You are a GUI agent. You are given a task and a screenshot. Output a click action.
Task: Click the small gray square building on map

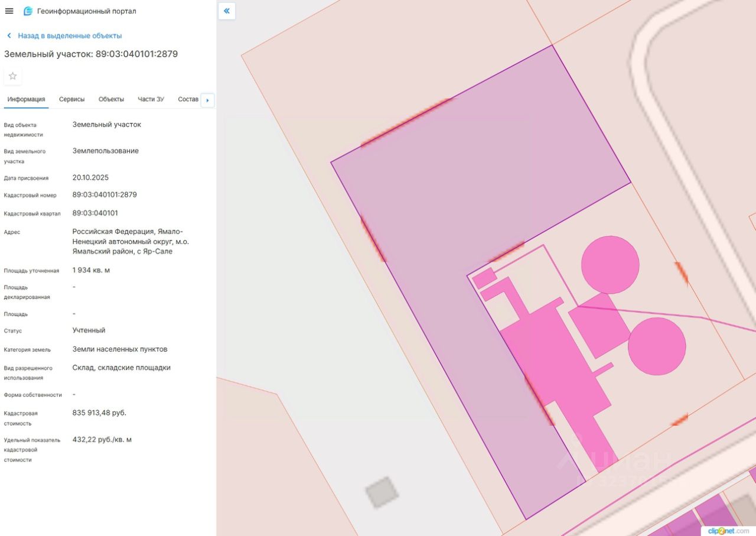coord(382,492)
